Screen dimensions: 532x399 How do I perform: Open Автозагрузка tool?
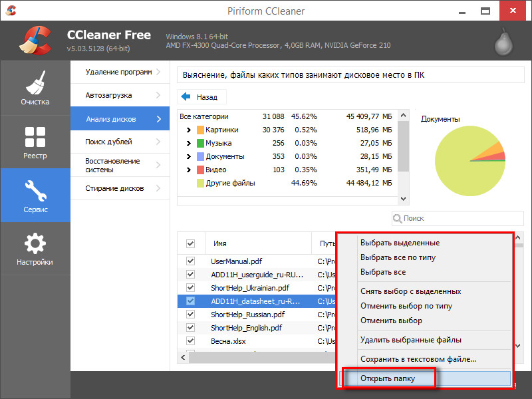click(x=120, y=95)
